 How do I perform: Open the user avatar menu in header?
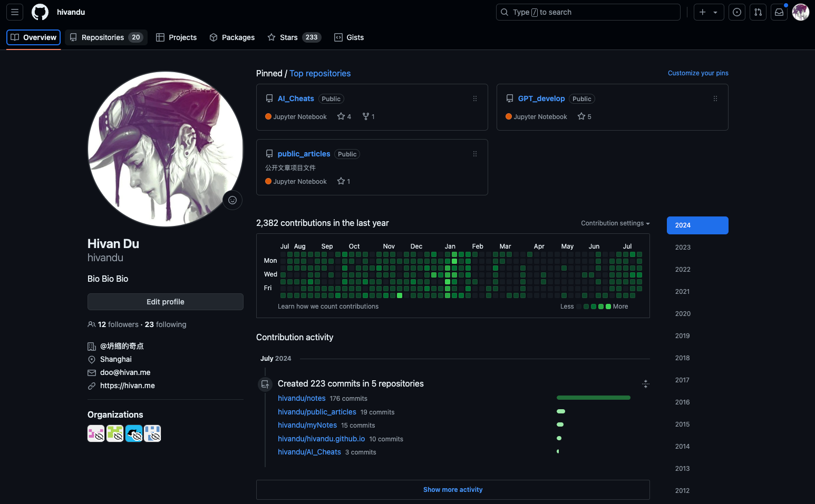coord(801,12)
